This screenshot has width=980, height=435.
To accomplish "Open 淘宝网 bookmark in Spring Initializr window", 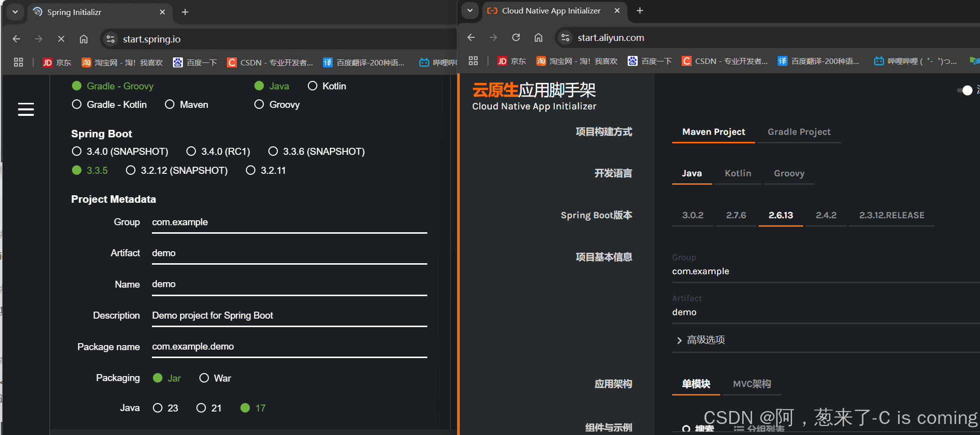I will click(x=122, y=62).
